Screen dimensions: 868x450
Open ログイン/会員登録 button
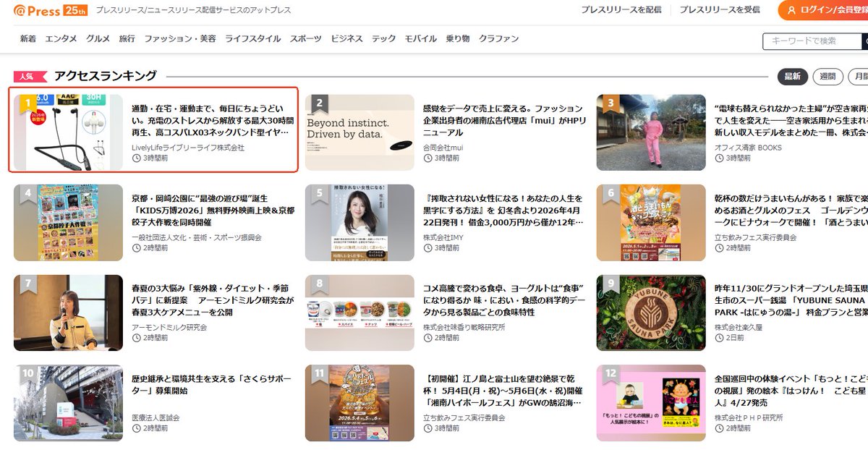coord(823,10)
